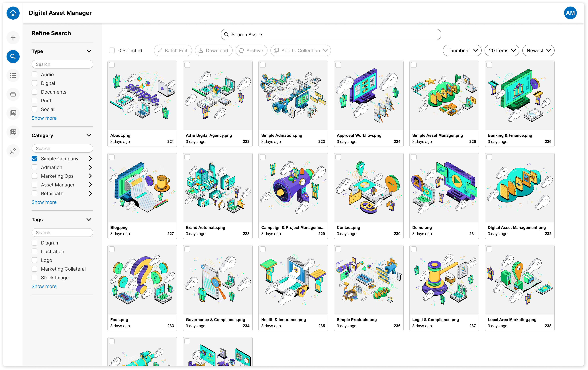
Task: Open the Home screen from the sidebar
Action: (x=13, y=13)
